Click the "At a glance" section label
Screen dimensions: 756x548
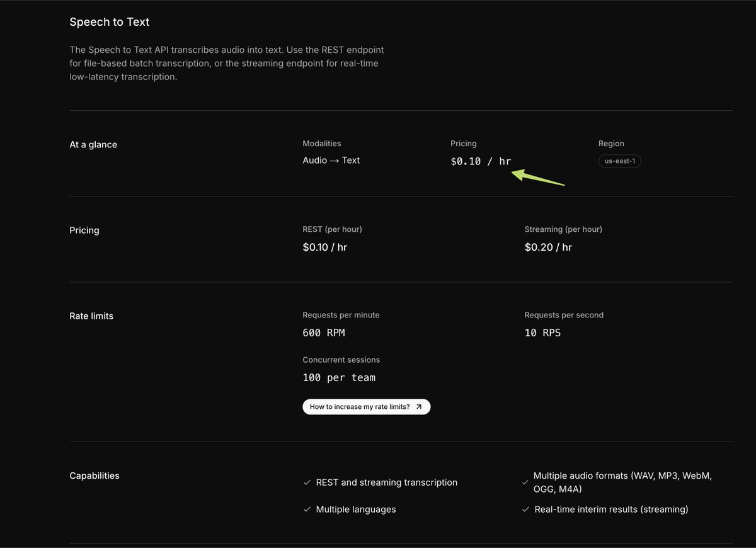(x=93, y=145)
